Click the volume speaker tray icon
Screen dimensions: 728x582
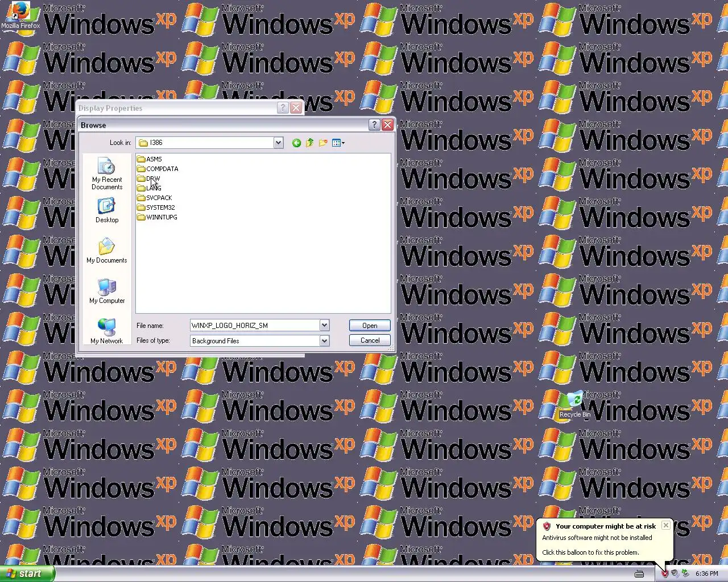point(675,573)
